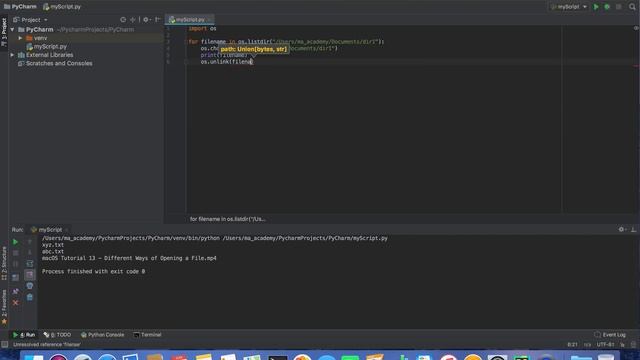Viewport: 640px width, 360px height.
Task: Hide the Run panel with minimize icon
Action: [x=633, y=230]
